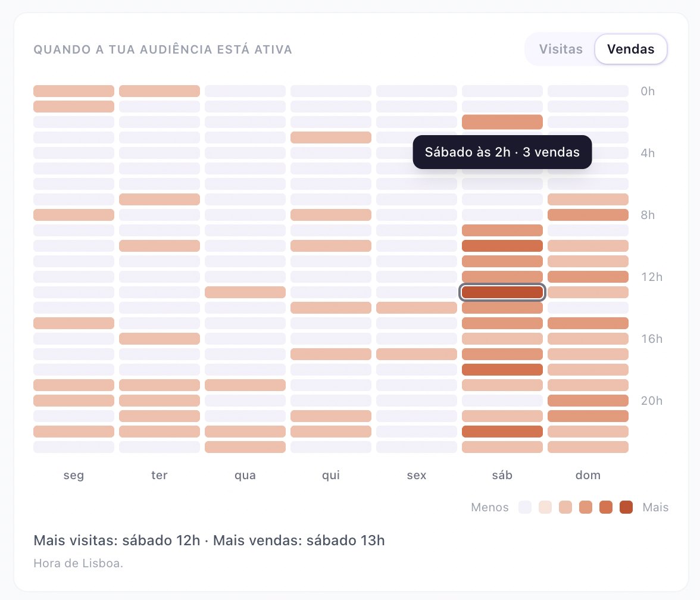The height and width of the screenshot is (600, 700).
Task: Click the 'seg' day label
Action: point(74,475)
